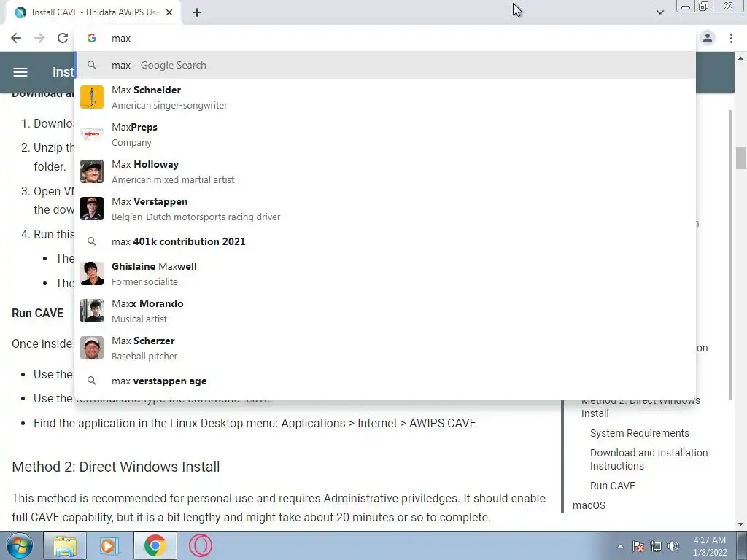This screenshot has height=560, width=747.
Task: Click the 'Run CAVE' heading in article
Action: tap(38, 313)
